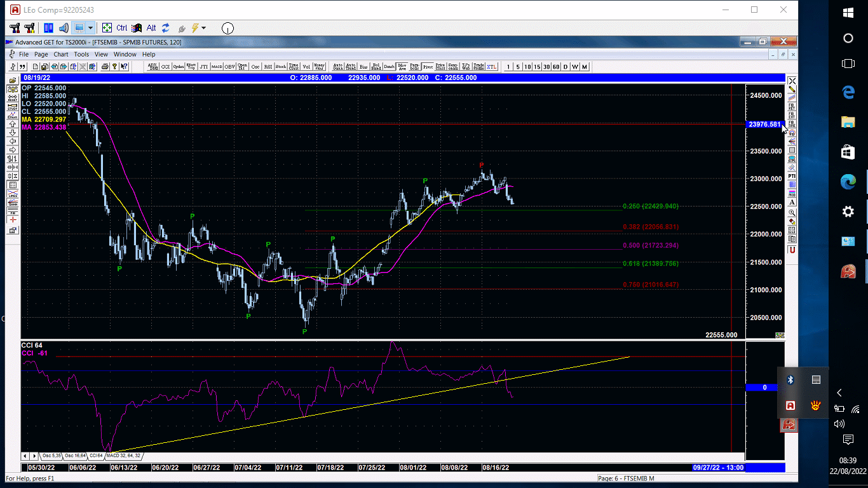Toggle the Pivot study button
This screenshot has height=488, width=868.
[x=428, y=65]
